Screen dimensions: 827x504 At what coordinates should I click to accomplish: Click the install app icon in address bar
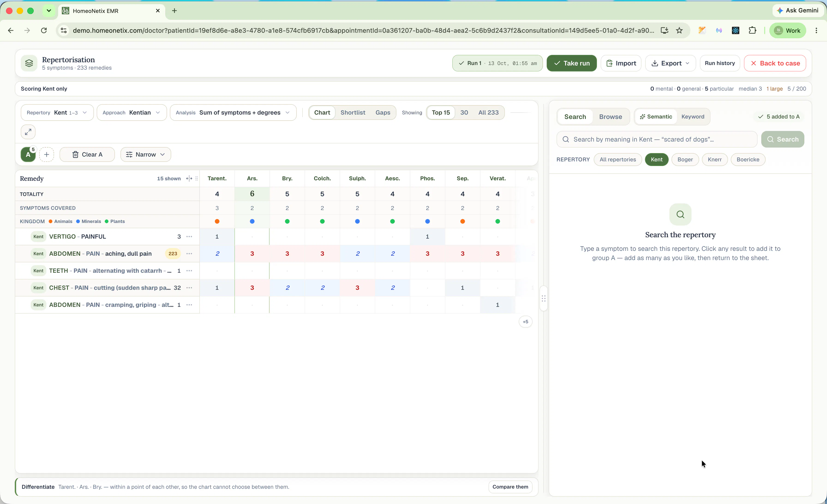tap(664, 30)
